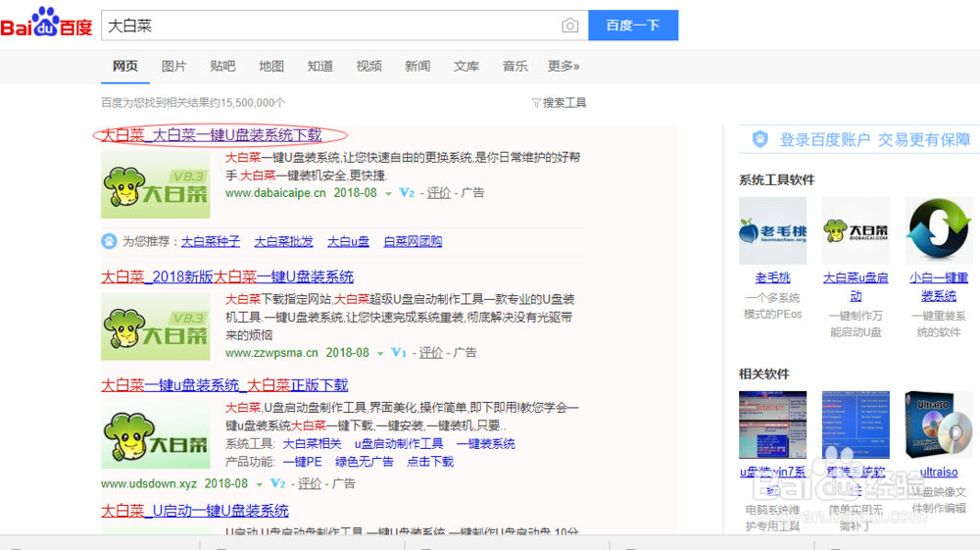Click the udsdown.xyz result thumbnail

click(156, 435)
